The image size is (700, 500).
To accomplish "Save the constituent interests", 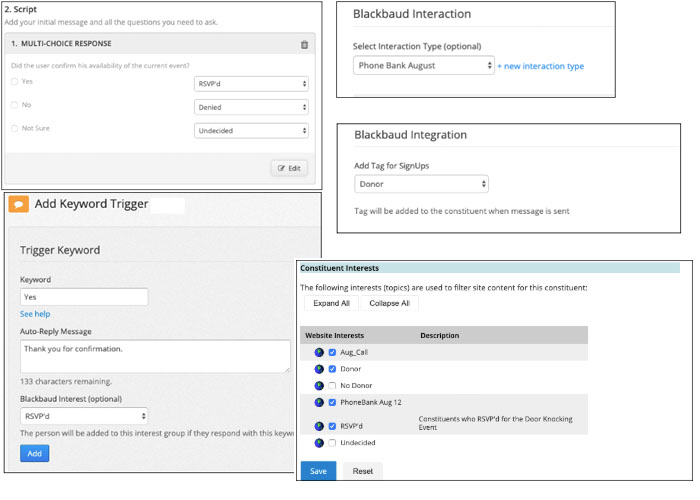I will [x=318, y=471].
